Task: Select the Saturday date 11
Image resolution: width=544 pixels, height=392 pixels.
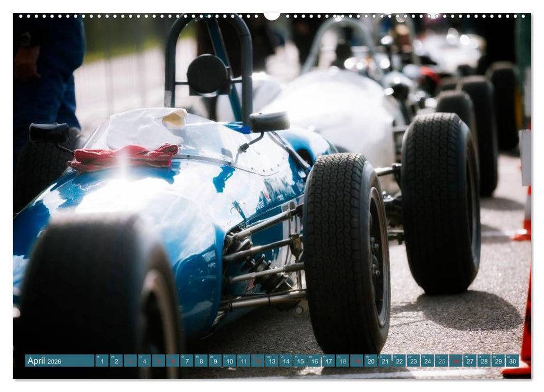Action: point(243,362)
